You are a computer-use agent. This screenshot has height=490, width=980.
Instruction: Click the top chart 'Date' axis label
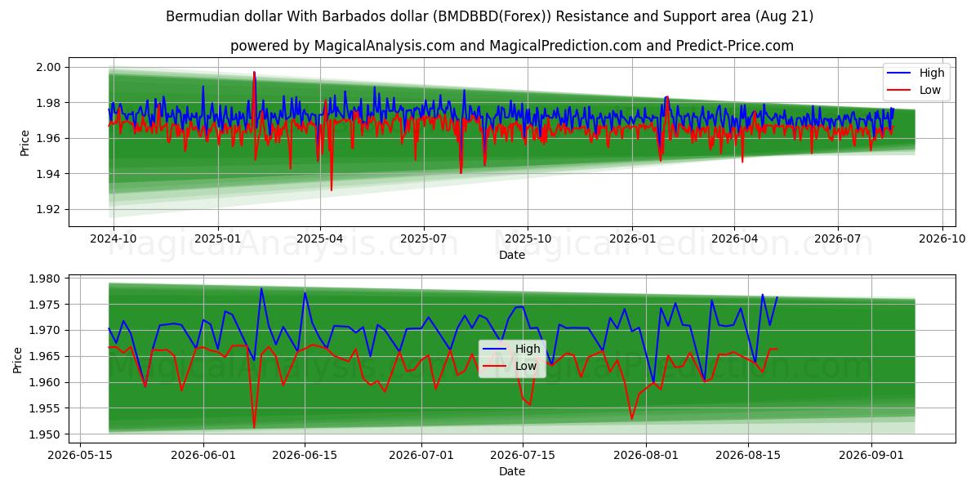tap(512, 255)
